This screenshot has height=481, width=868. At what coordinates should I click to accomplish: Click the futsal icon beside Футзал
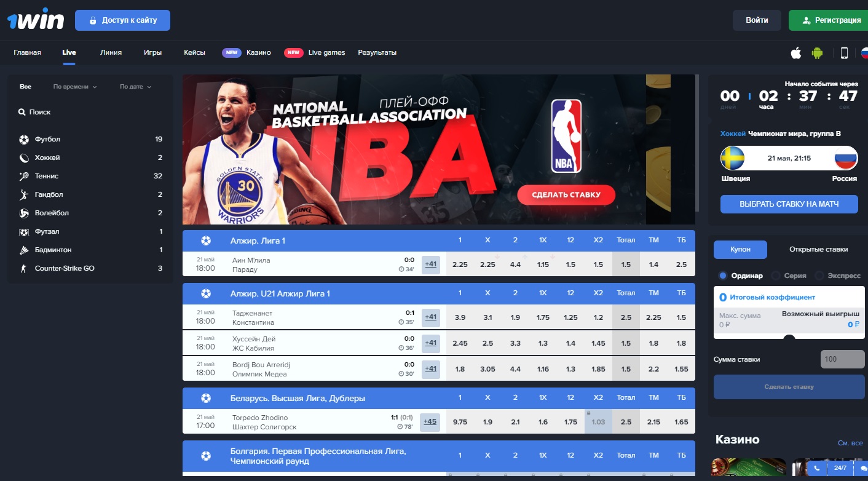(x=24, y=232)
